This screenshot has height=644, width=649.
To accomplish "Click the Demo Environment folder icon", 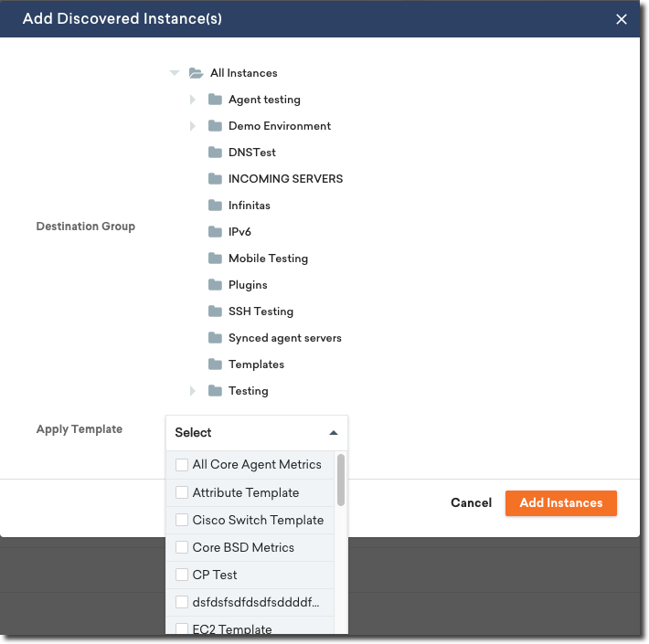I will coord(215,126).
